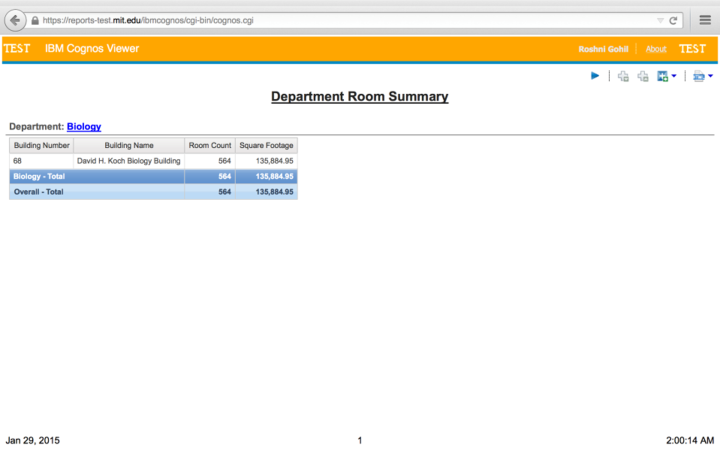This screenshot has height=450, width=720.
Task: Open the browser hamburger menu
Action: point(705,20)
